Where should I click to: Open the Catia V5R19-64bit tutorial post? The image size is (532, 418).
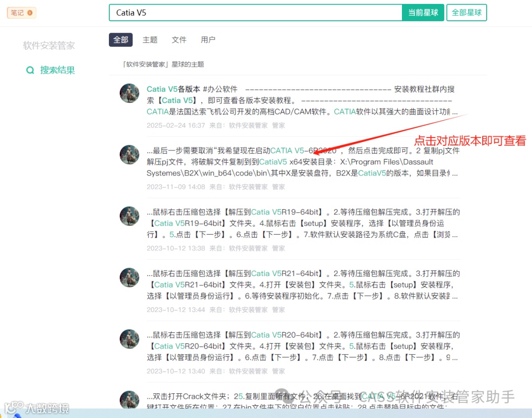click(303, 223)
